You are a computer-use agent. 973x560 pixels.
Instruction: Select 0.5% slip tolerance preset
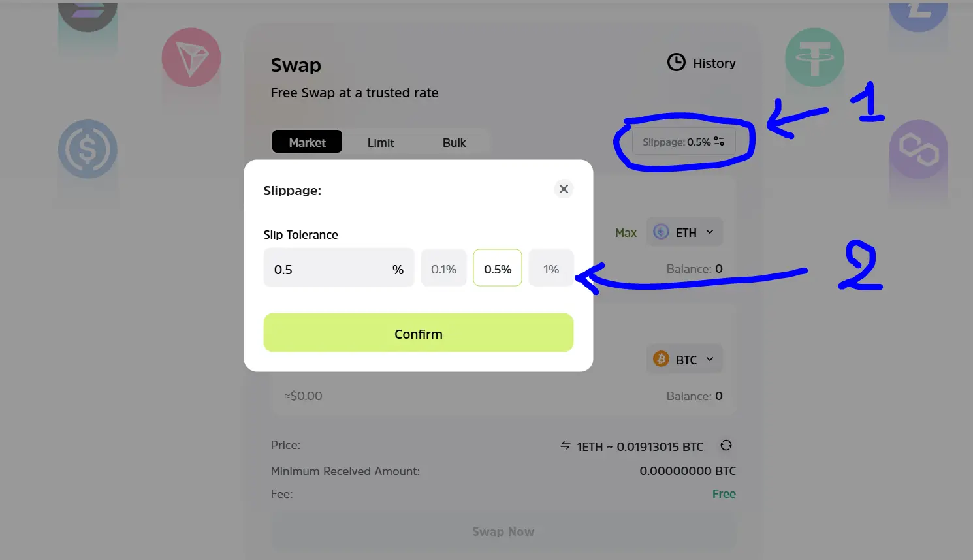tap(498, 268)
